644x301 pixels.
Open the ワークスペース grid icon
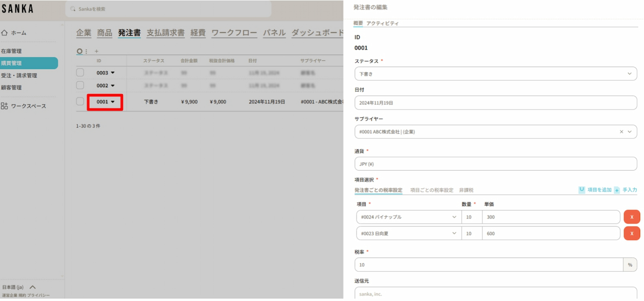click(5, 106)
